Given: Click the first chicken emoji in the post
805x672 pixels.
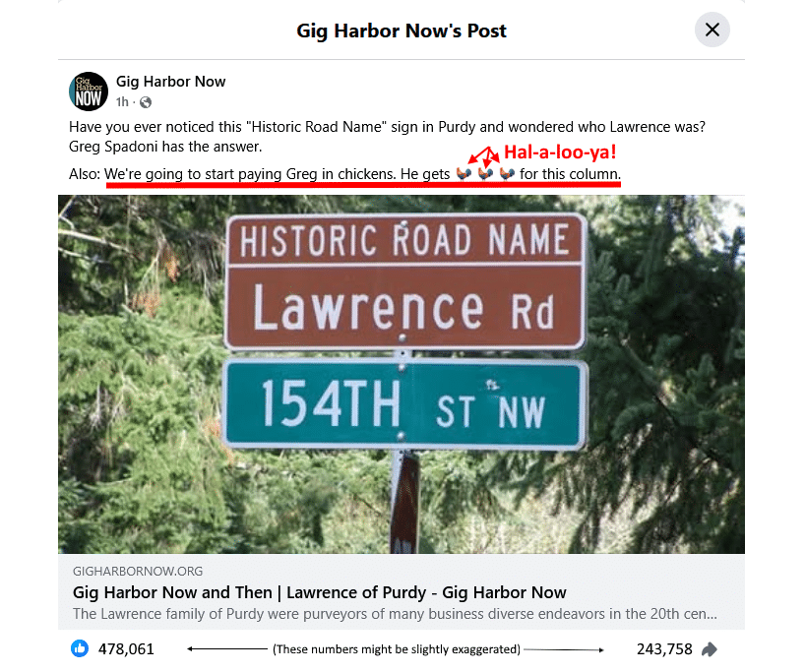Looking at the screenshot, I should [x=464, y=174].
